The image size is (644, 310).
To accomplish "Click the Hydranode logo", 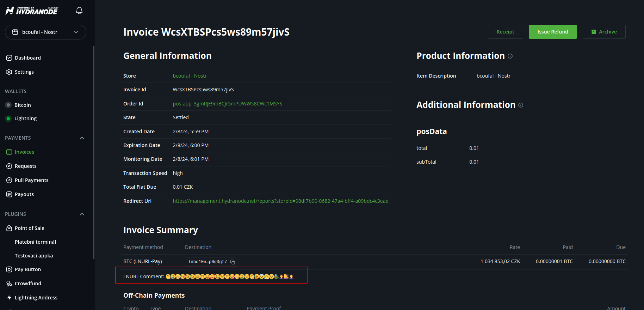I will pyautogui.click(x=32, y=11).
